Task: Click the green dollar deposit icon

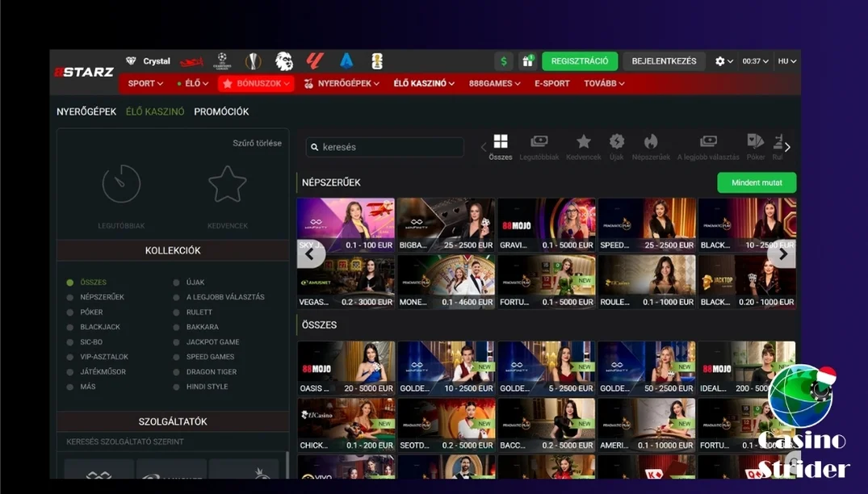Action: point(504,61)
